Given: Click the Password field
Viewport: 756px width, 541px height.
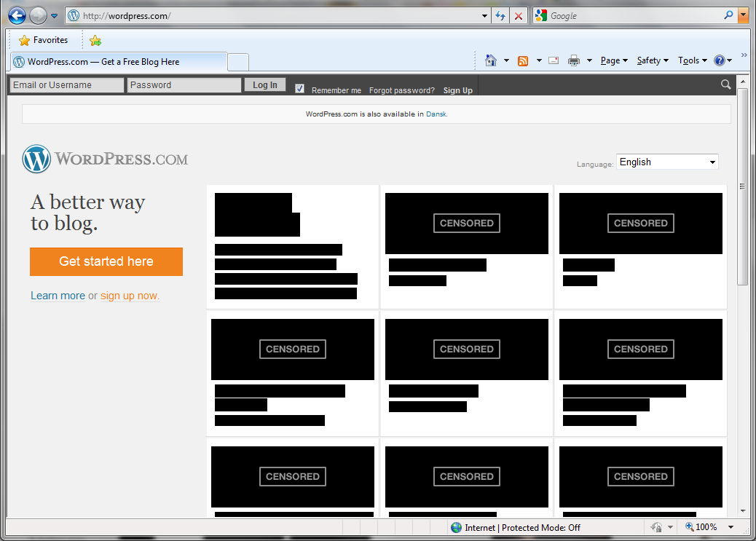Looking at the screenshot, I should (184, 85).
